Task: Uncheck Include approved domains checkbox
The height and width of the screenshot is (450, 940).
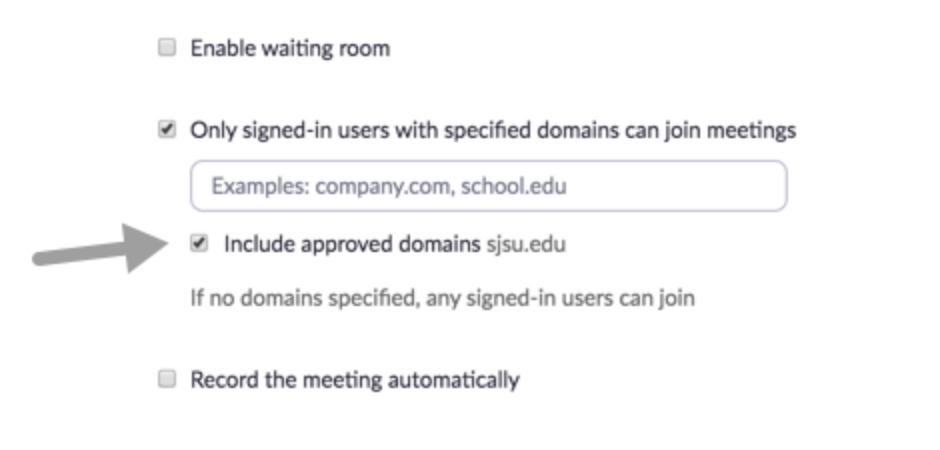Action: pyautogui.click(x=200, y=242)
